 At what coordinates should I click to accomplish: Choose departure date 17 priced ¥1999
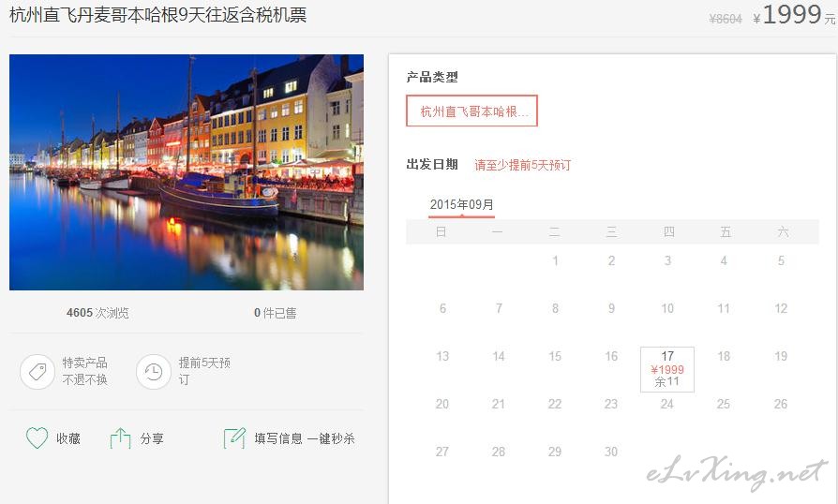point(667,369)
